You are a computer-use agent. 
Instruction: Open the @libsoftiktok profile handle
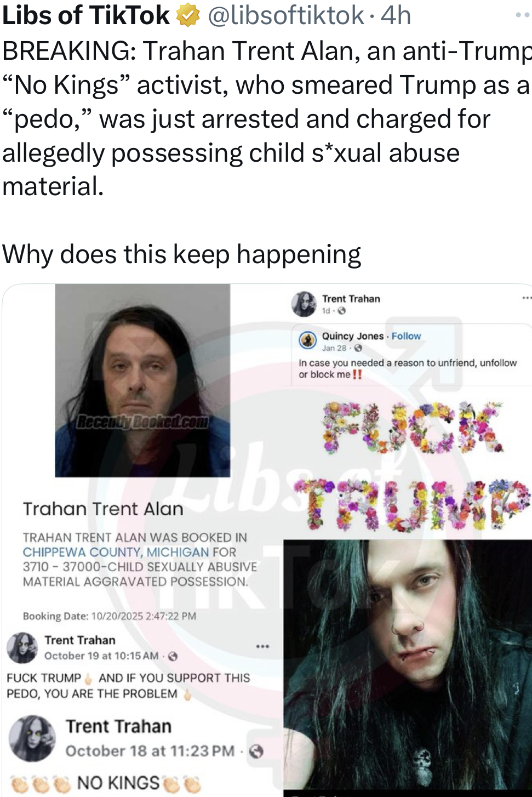pyautogui.click(x=285, y=15)
